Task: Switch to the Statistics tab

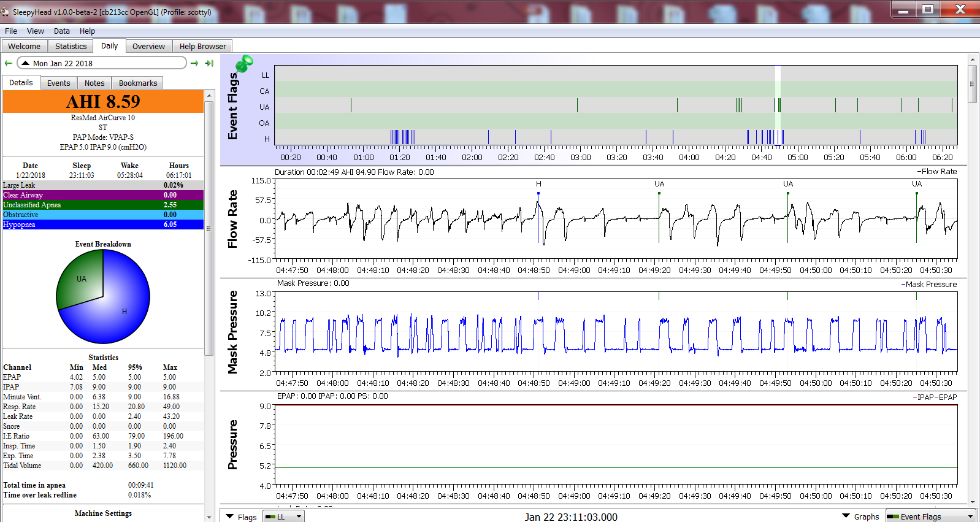Action: click(x=71, y=46)
